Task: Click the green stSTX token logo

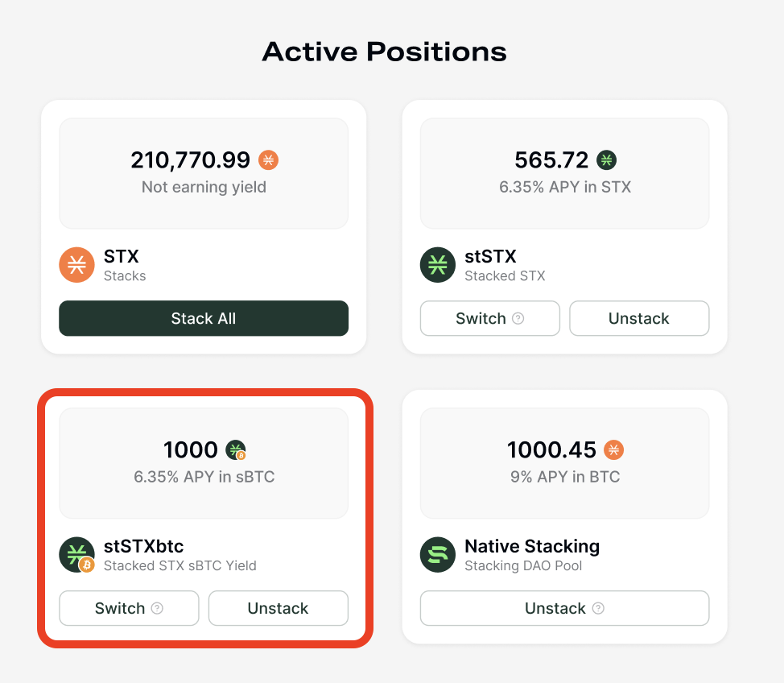Action: (x=438, y=265)
